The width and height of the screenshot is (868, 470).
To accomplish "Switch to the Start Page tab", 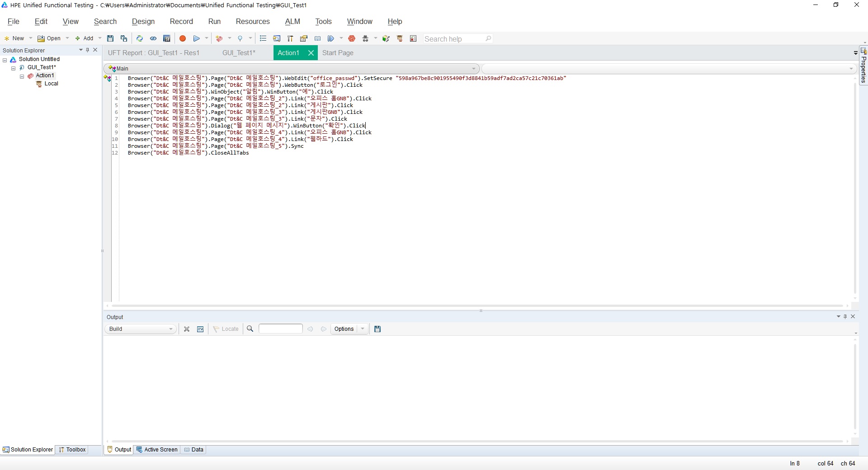I will click(338, 53).
